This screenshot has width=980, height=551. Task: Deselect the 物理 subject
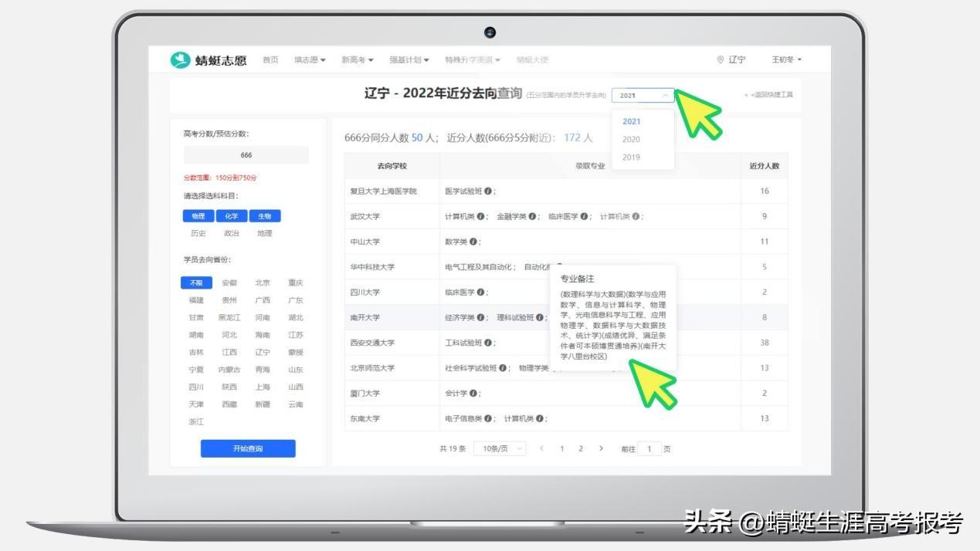198,217
